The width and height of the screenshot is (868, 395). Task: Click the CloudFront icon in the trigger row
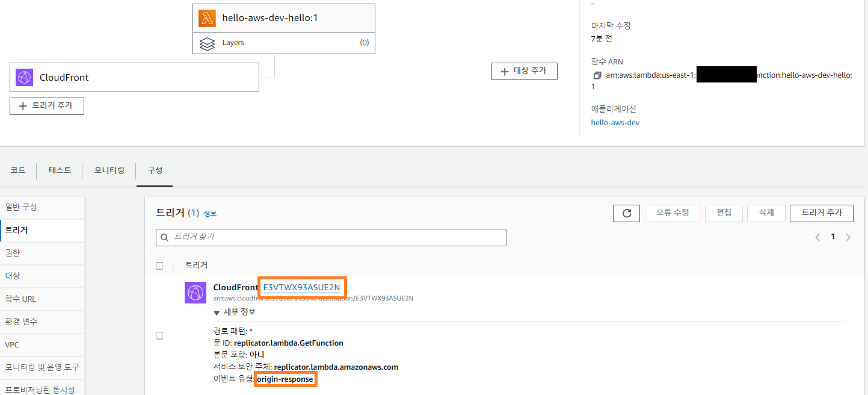[195, 293]
